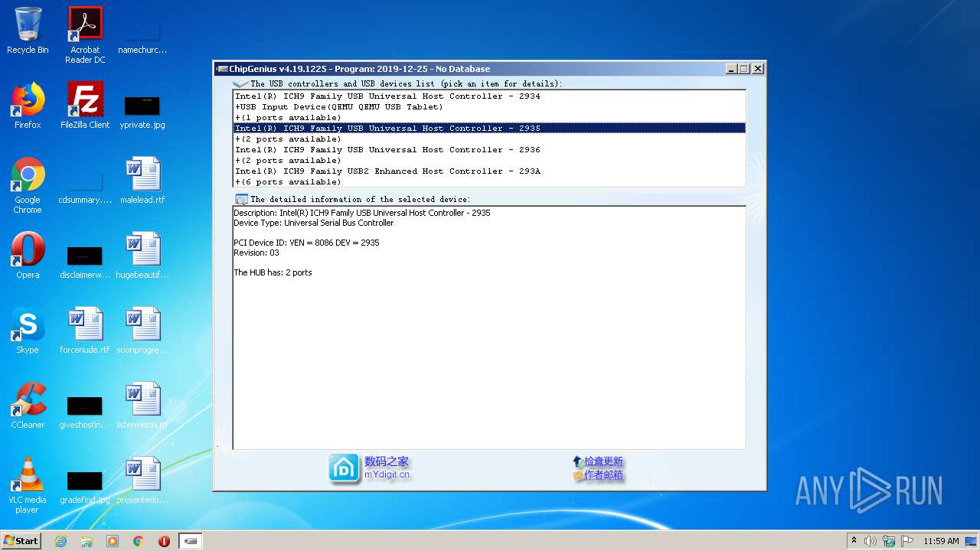This screenshot has height=551, width=980.
Task: Click the ChipGenius title bar app icon
Action: 221,69
